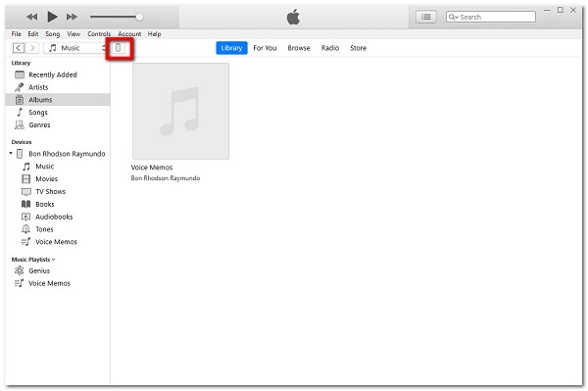
Task: Click the volume slider knob
Action: (x=139, y=17)
